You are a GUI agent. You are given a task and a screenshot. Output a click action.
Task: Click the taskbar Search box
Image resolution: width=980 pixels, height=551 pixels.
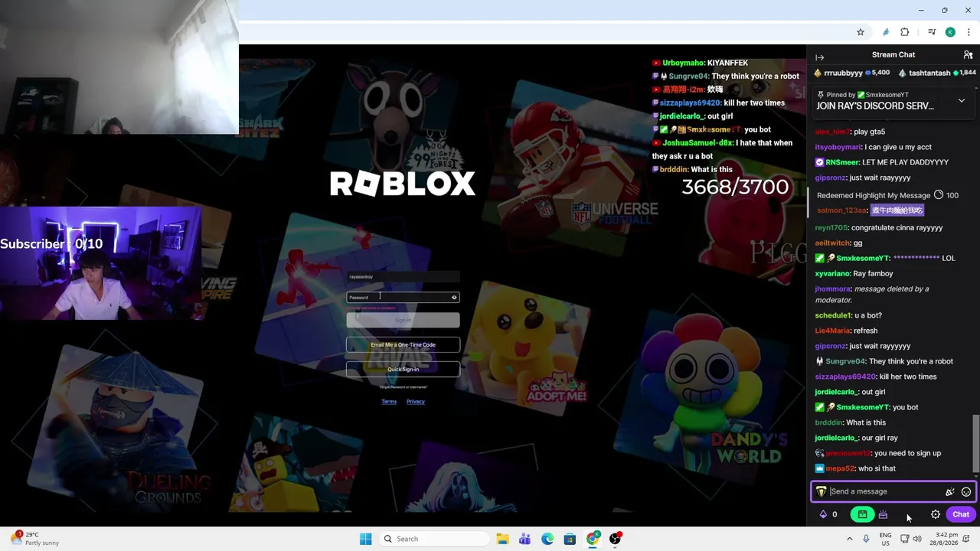point(434,539)
